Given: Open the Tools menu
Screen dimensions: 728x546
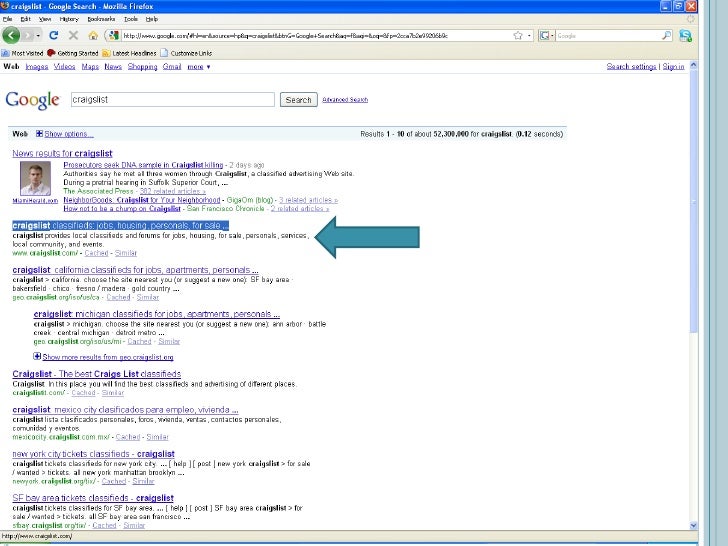Looking at the screenshot, I should coord(131,19).
